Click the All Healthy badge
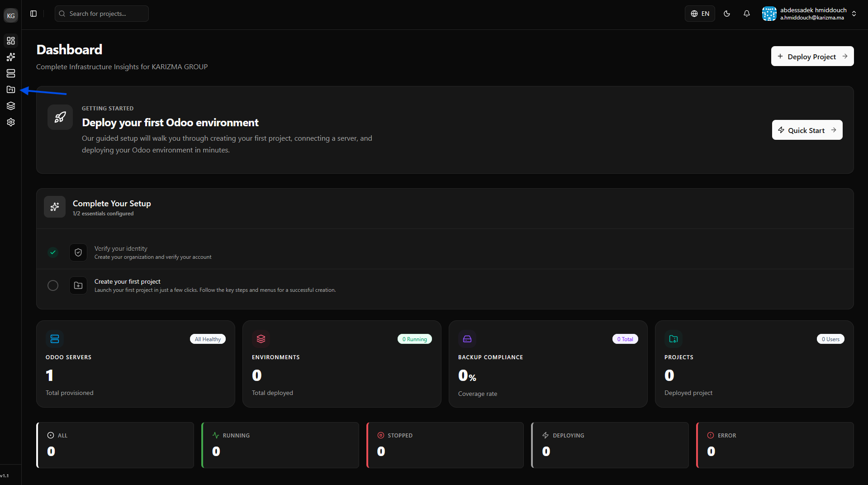The width and height of the screenshot is (868, 485). 208,339
